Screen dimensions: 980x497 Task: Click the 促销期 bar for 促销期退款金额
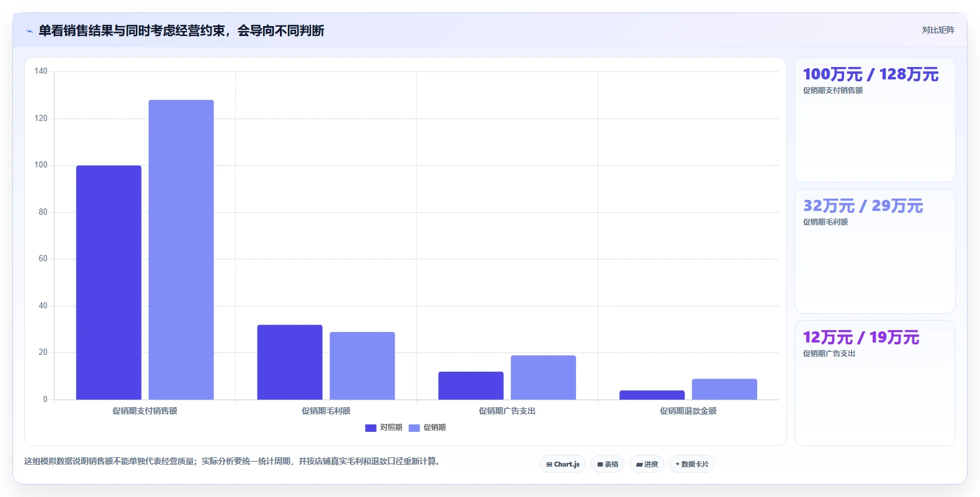(725, 390)
